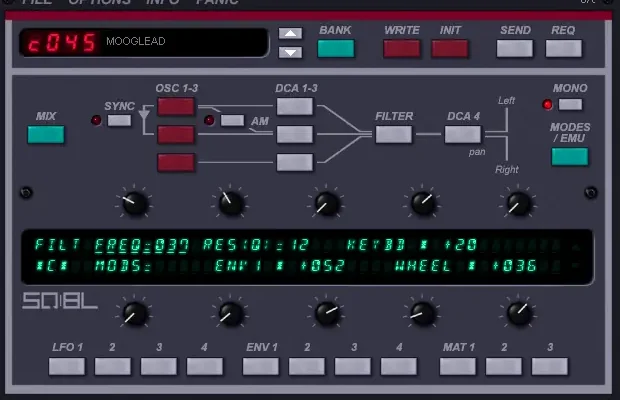This screenshot has width=620, height=400.
Task: Select the MOOGLEAD patch name display
Action: pos(136,41)
